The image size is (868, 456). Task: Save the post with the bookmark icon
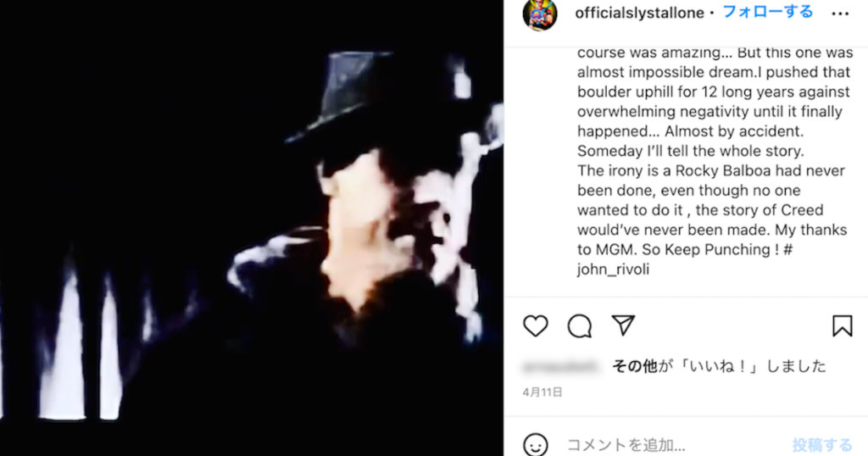(842, 326)
